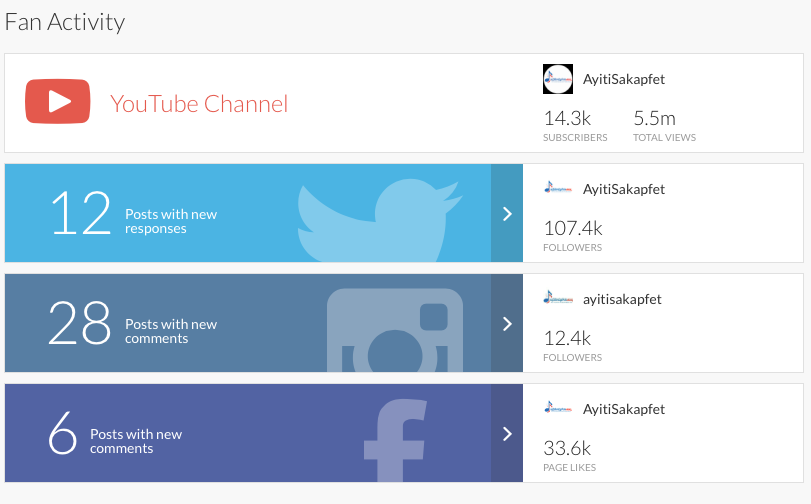Click the YouTube AyitiSakapfet profile avatar

(558, 79)
